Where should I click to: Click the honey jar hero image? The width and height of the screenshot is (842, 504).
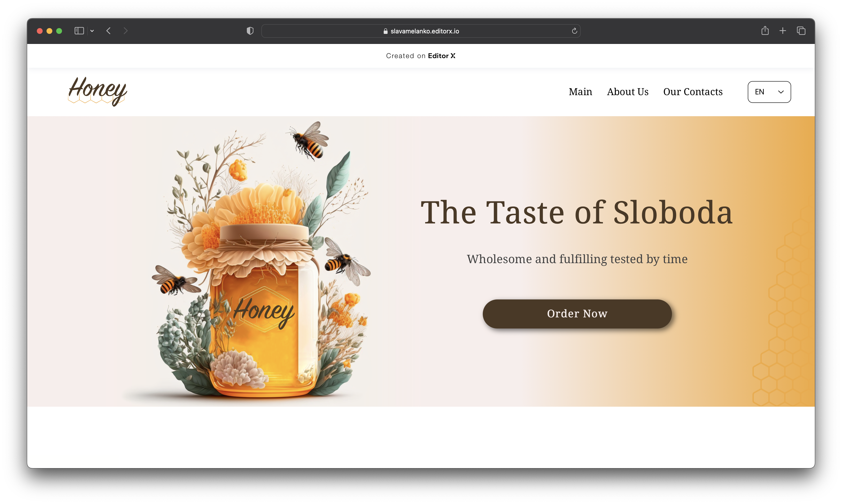point(262,260)
